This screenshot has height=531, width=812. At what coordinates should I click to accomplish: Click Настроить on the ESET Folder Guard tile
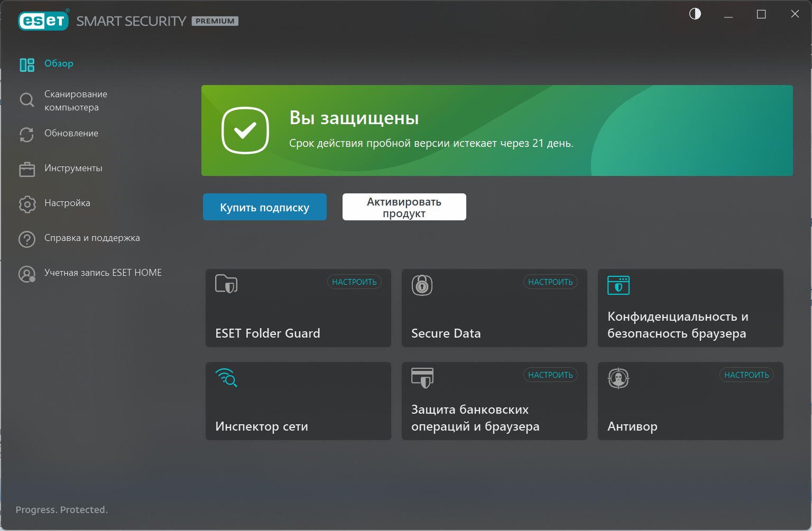pyautogui.click(x=354, y=282)
